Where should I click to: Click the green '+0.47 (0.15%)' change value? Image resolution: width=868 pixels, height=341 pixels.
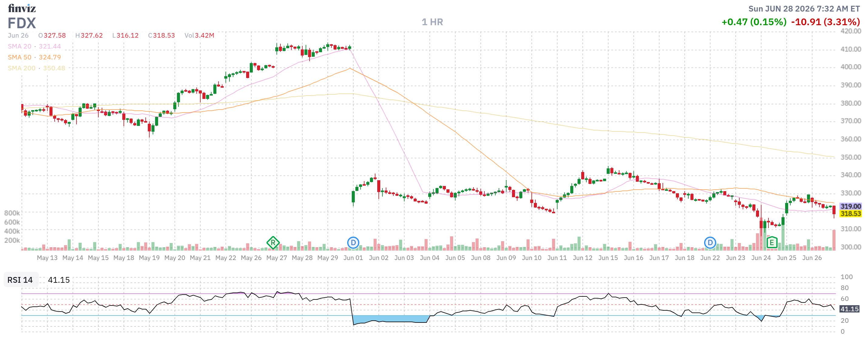754,22
